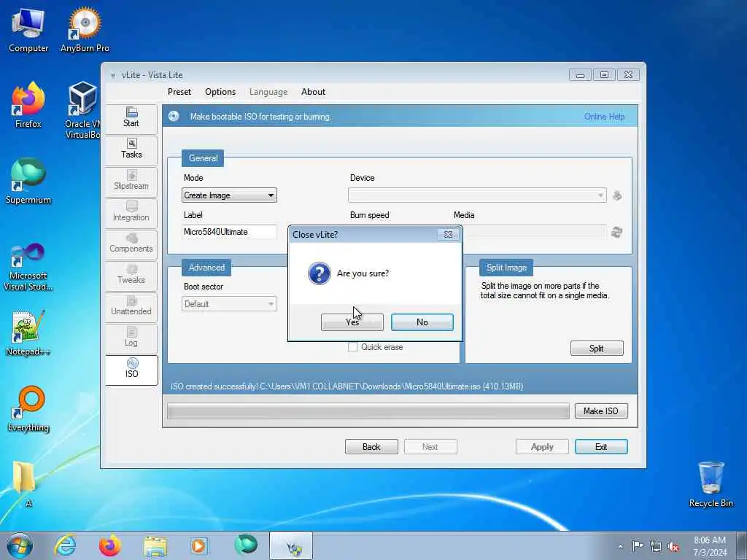Select the AnyBurn Pro desktop icon

click(x=85, y=31)
